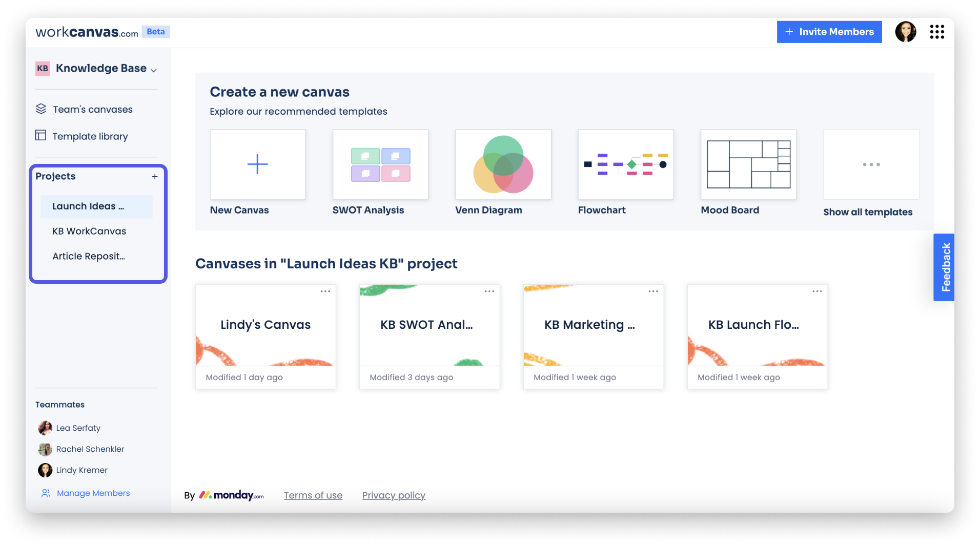The image size is (980, 546).
Task: Open the Team's canvases section icon
Action: click(42, 109)
